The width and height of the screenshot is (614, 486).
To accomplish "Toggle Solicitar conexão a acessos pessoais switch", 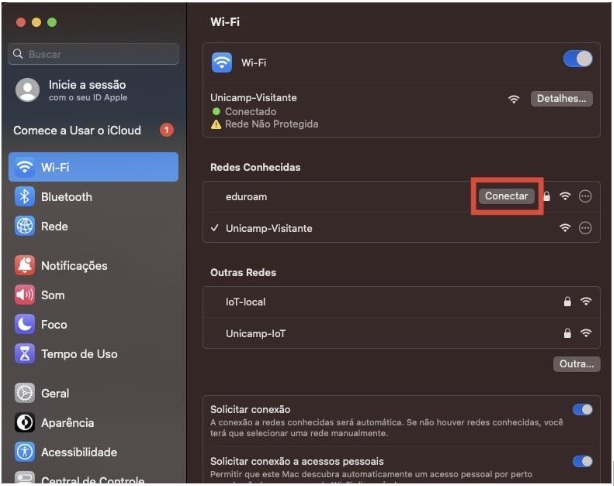I will 582,461.
